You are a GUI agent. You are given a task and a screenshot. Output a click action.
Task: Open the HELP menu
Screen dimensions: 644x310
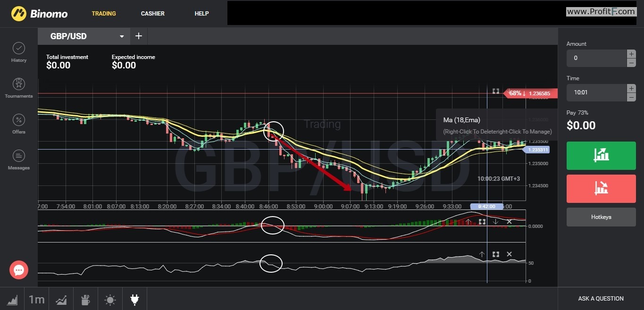(x=201, y=14)
